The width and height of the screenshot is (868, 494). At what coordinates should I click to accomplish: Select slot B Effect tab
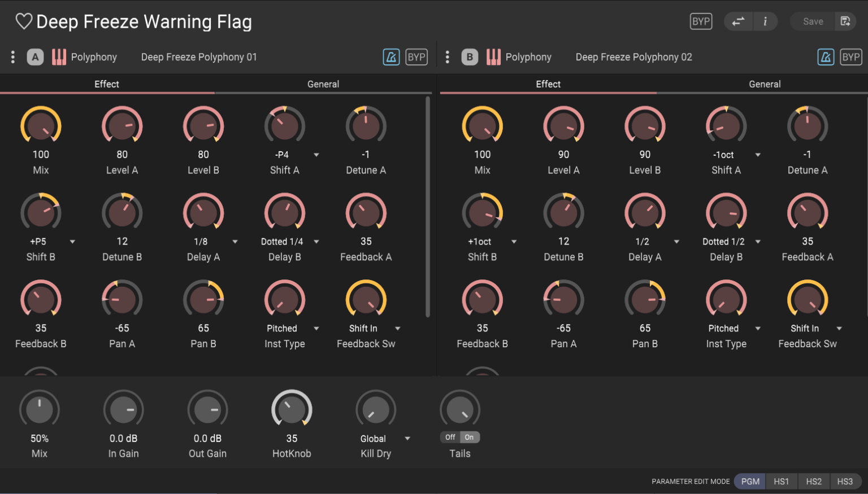tap(548, 84)
